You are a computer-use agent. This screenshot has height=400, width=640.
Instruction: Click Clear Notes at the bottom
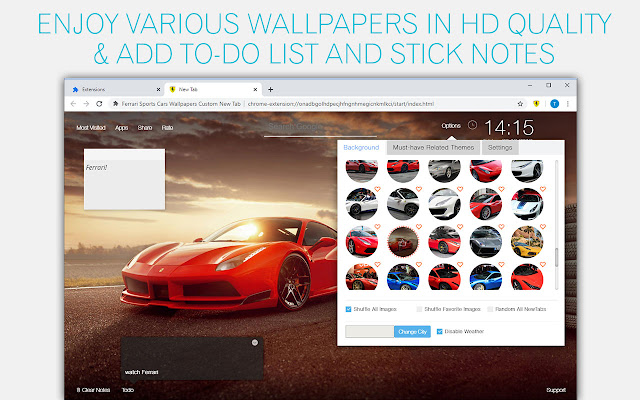[93, 390]
